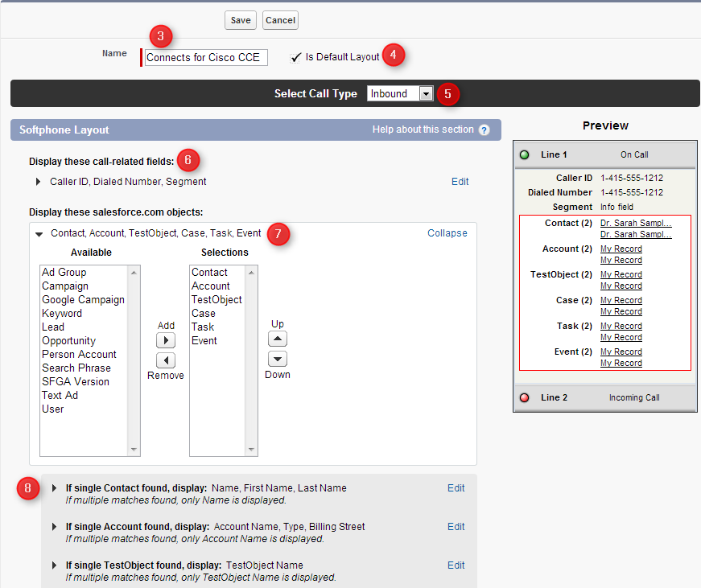The width and height of the screenshot is (701, 588).
Task: Click the green Line 1 status indicator
Action: tap(525, 155)
